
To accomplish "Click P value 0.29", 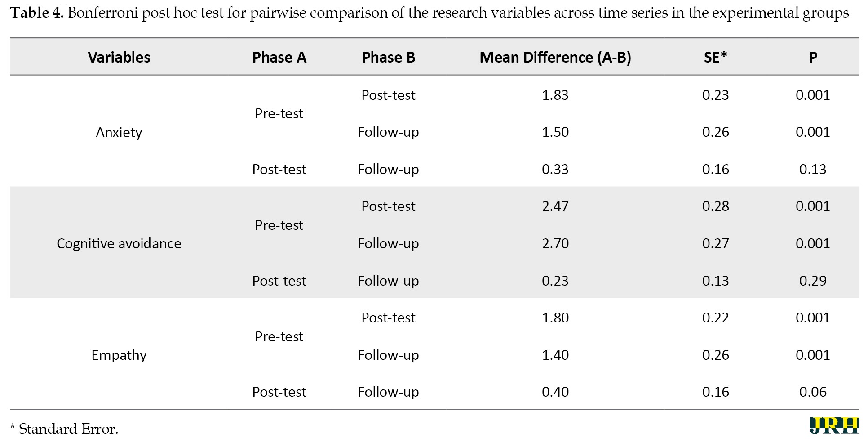I will pos(813,281).
